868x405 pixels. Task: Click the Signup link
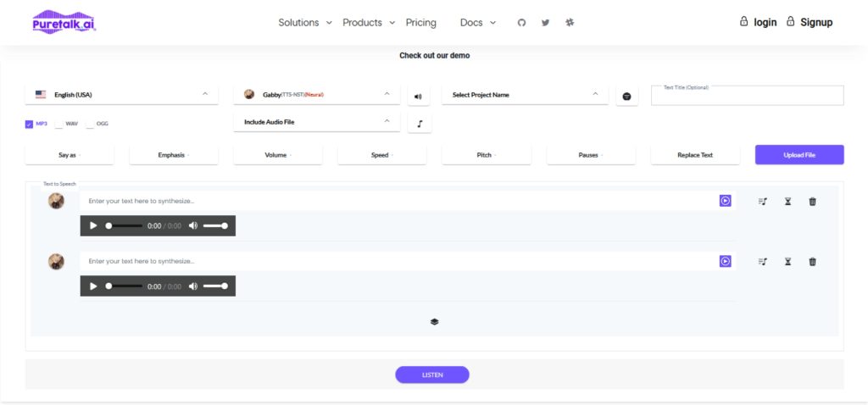(816, 22)
